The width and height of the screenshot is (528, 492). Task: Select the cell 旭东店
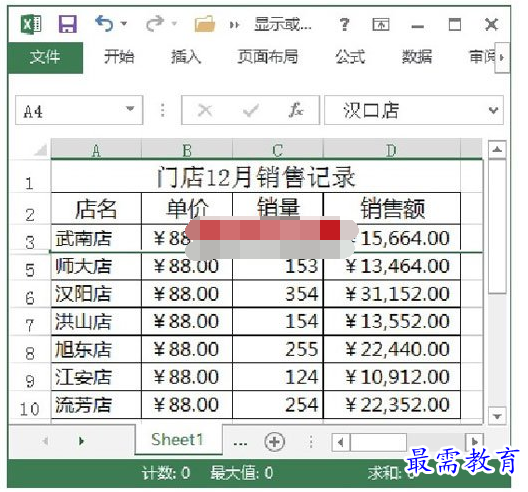(96, 349)
